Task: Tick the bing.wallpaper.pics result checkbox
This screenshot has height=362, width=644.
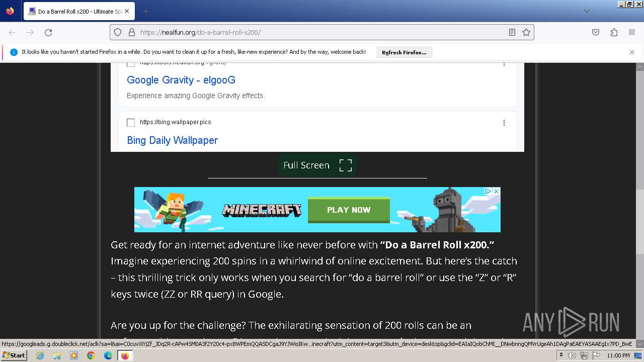Action: (x=131, y=122)
